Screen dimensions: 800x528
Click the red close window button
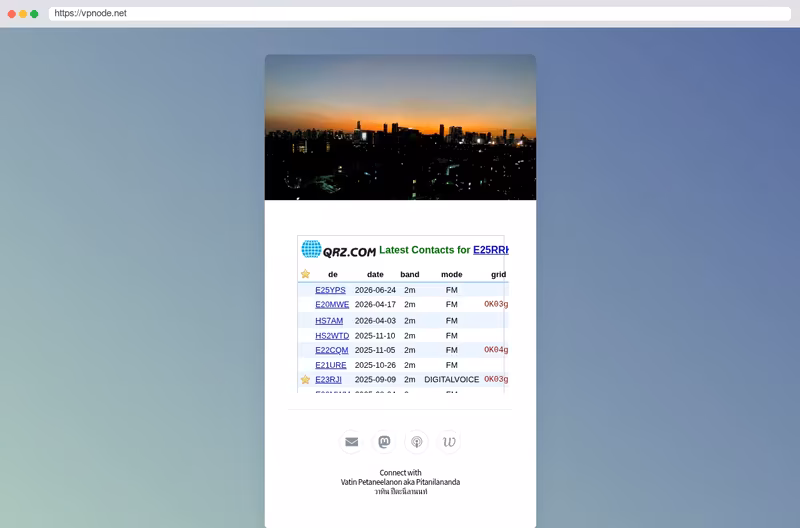pos(12,14)
